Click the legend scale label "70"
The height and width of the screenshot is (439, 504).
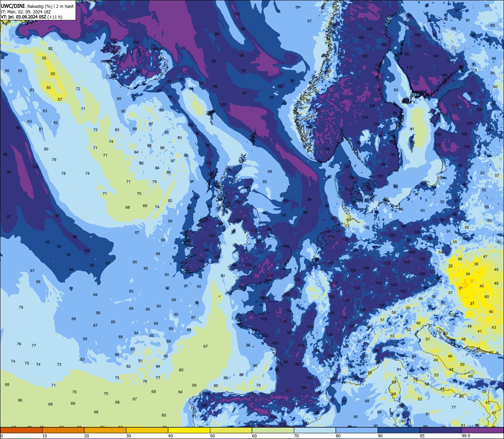[x=296, y=436]
